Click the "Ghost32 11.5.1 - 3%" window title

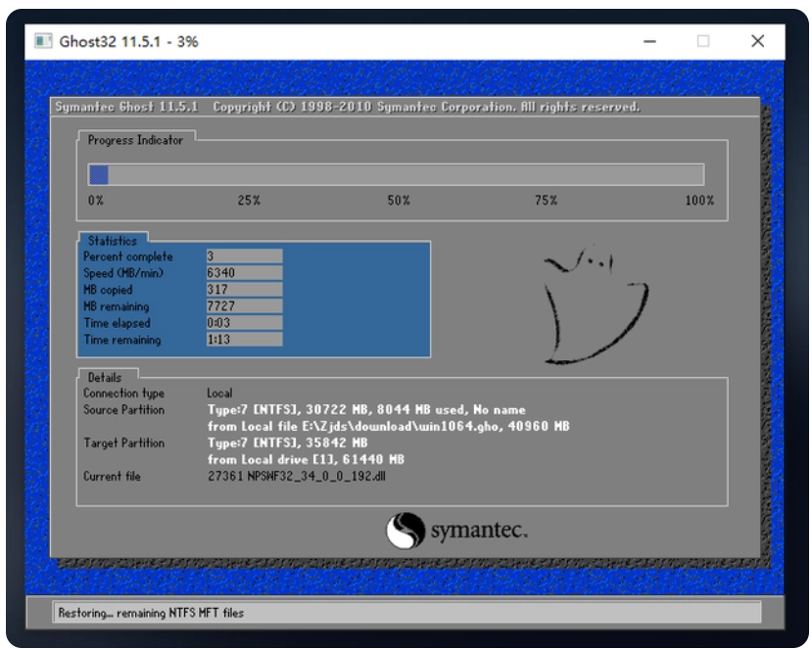[128, 41]
